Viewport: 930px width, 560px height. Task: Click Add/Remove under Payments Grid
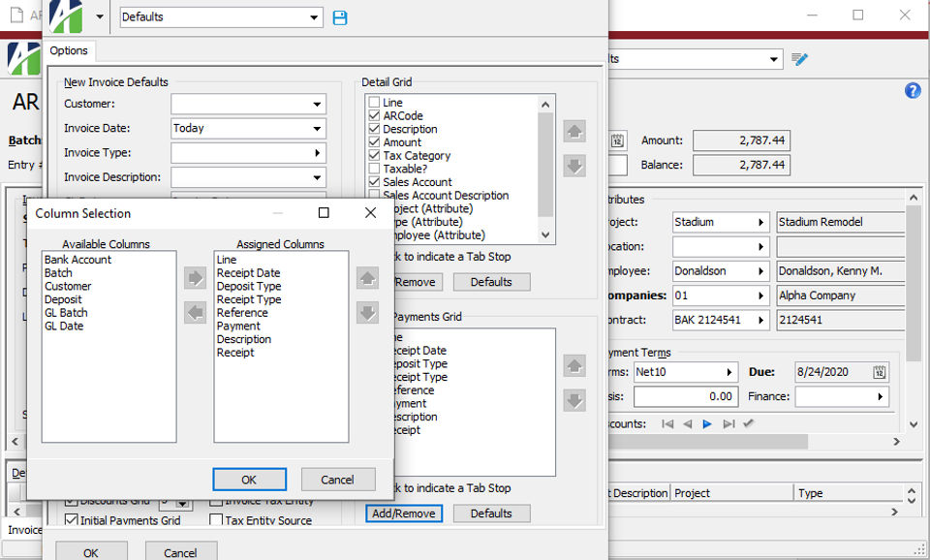click(x=404, y=513)
